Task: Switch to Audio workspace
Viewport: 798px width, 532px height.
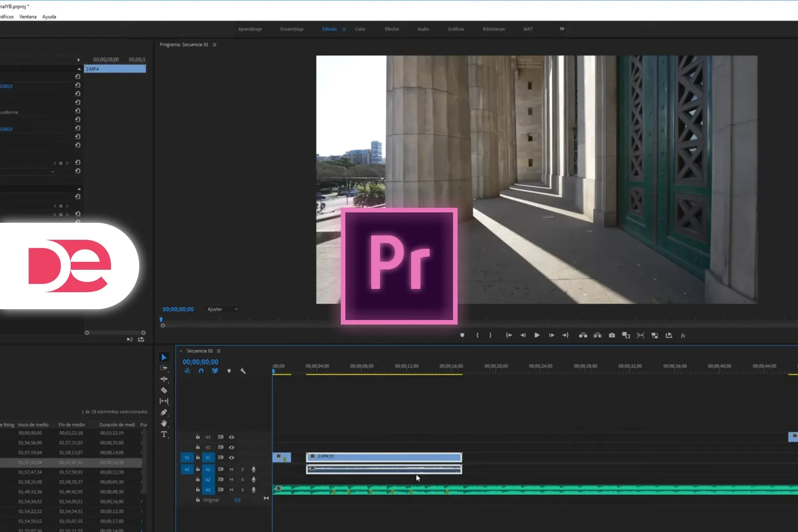Action: click(x=423, y=29)
